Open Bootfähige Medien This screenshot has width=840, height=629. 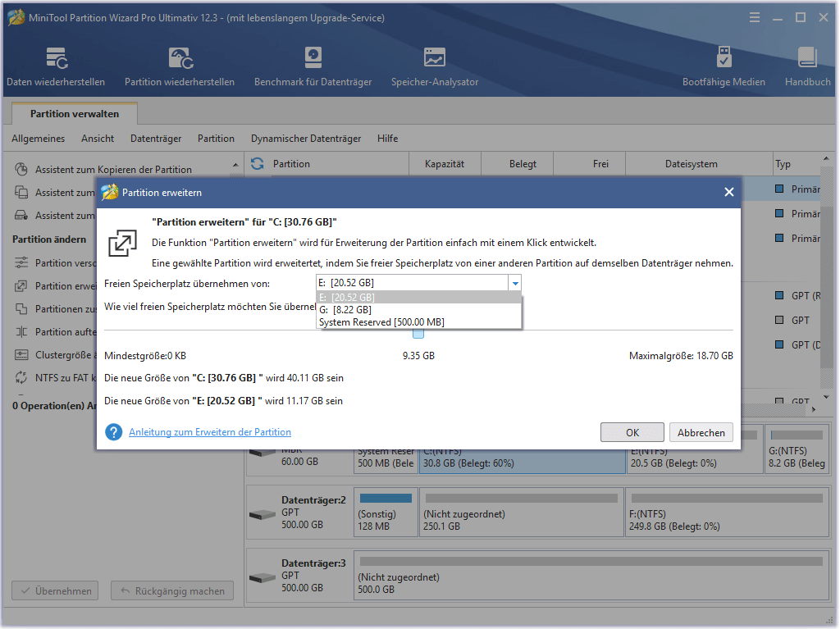pyautogui.click(x=724, y=66)
